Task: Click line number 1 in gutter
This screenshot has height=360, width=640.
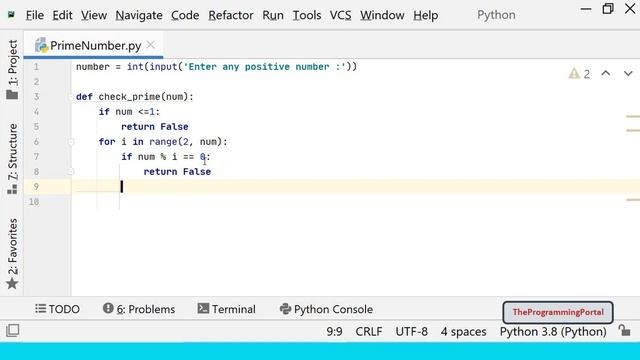Action: tap(36, 67)
